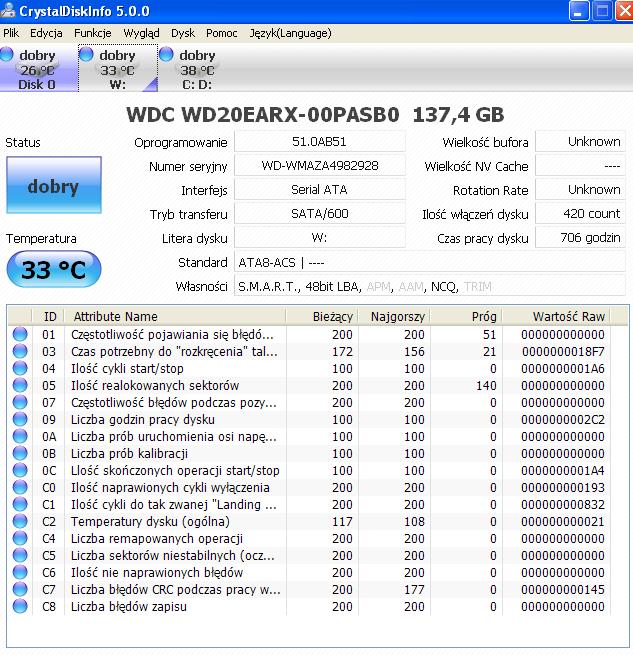Click the CrystalDiskInfo title bar app icon
The width and height of the screenshot is (633, 655).
pyautogui.click(x=8, y=10)
